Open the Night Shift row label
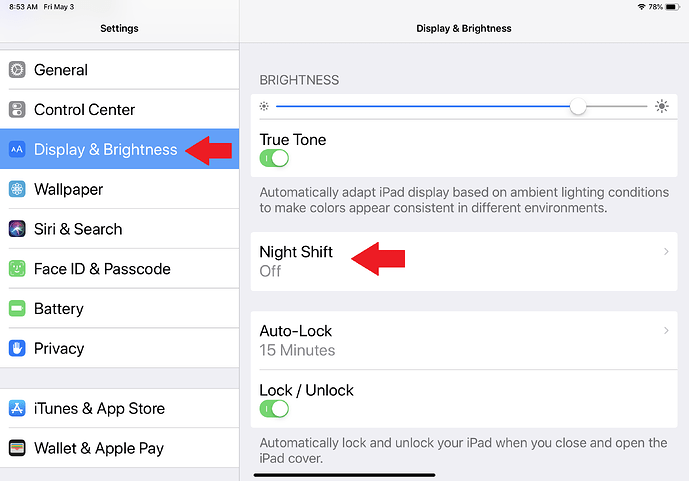This screenshot has height=481, width=689. click(296, 252)
